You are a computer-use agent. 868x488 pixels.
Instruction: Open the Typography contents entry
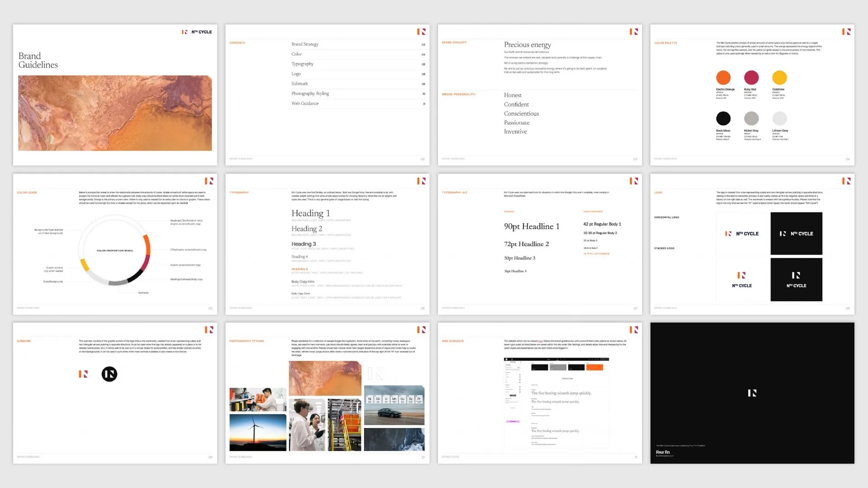coord(359,64)
